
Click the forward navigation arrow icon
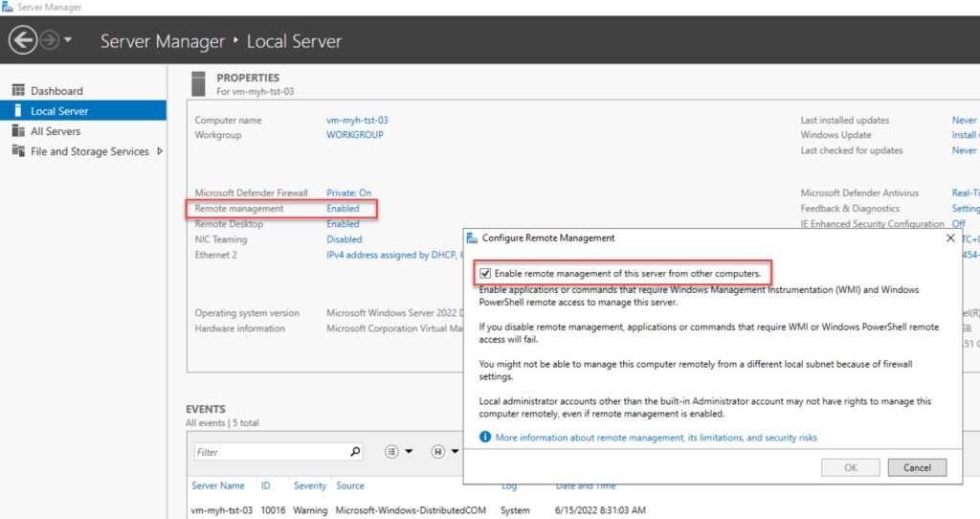tap(49, 40)
